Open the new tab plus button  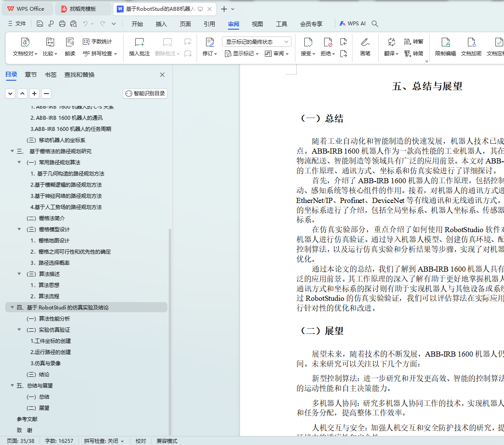pyautogui.click(x=224, y=9)
